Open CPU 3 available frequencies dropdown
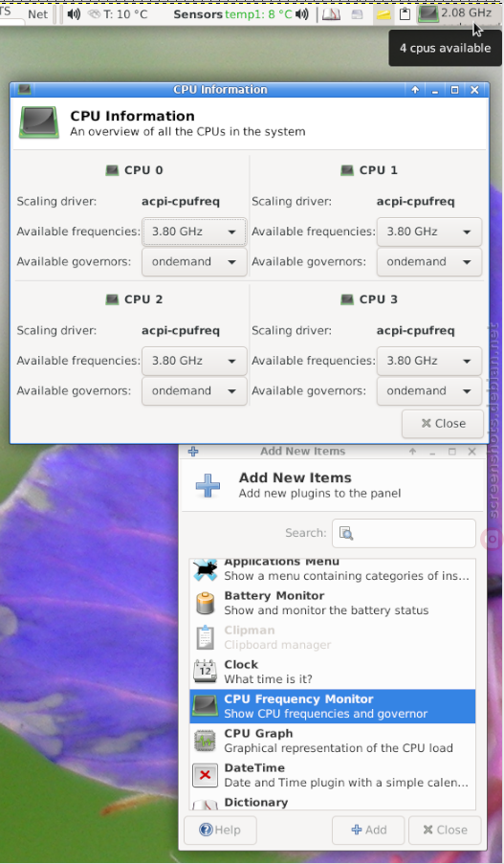The image size is (504, 864). 429,361
